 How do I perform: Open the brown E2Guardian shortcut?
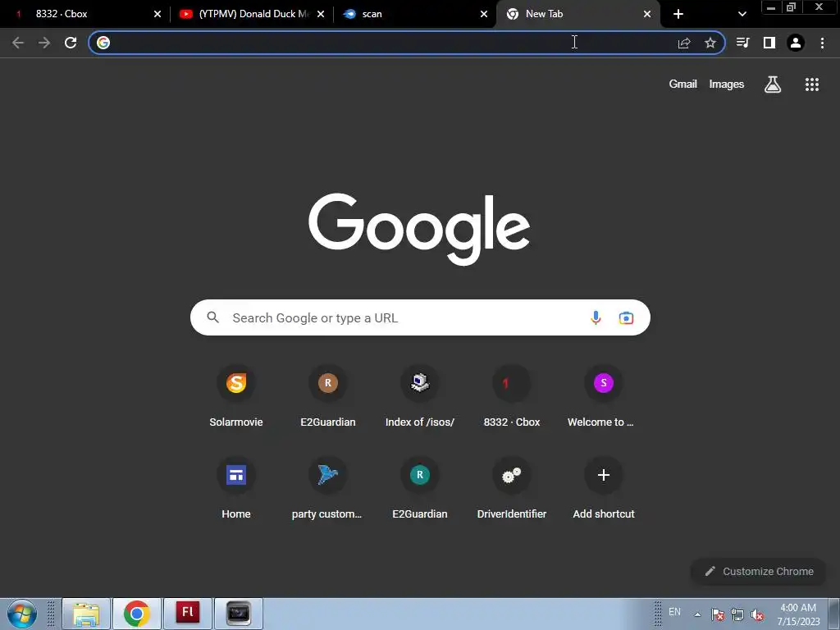[328, 396]
